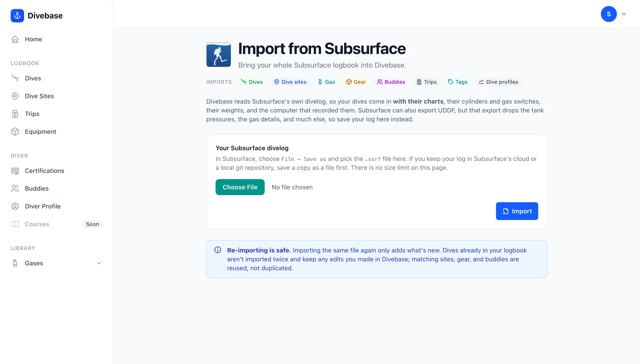Click the 'Re-importing is safe.' bold text
Screen dimensions: 640x364
259,250
